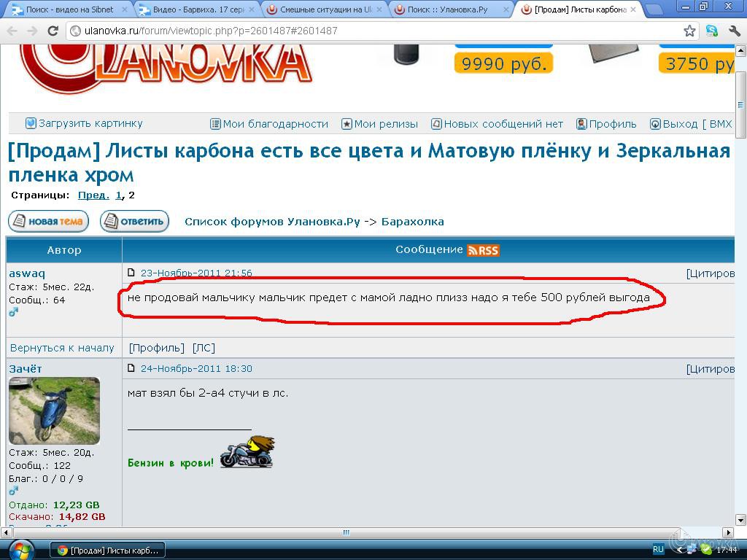Click vertical scrollbar down arrow

point(740,519)
